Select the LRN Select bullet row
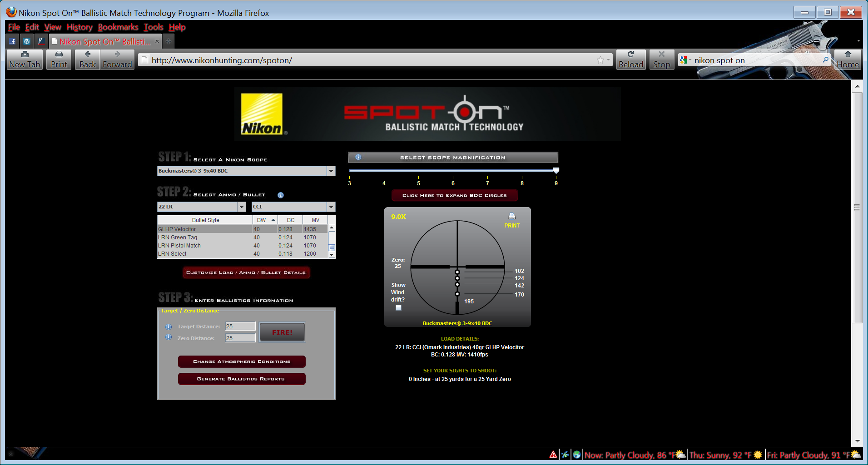868x465 pixels. [243, 254]
